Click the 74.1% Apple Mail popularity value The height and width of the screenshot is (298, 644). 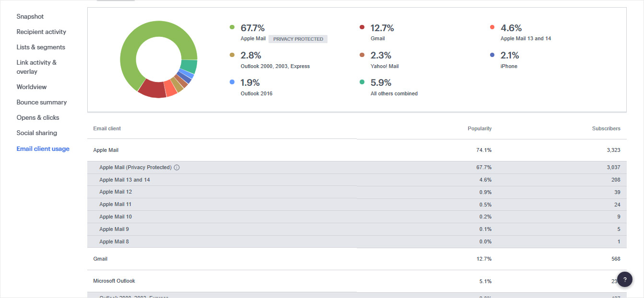pos(483,150)
